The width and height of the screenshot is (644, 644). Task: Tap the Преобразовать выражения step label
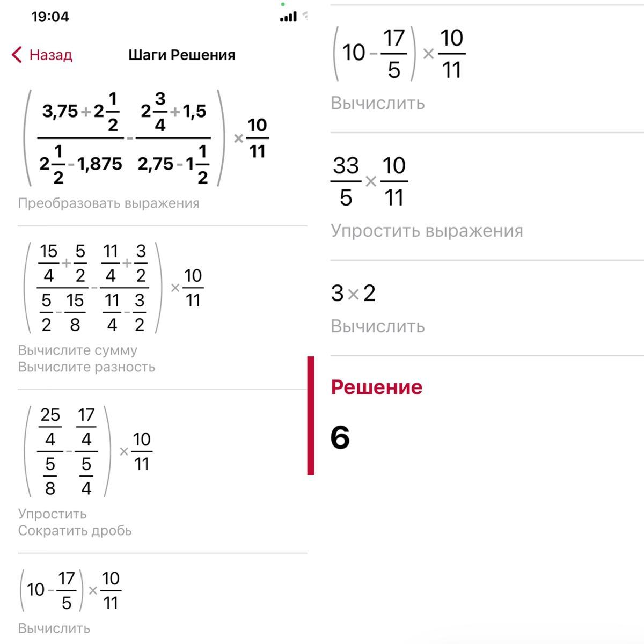click(108, 203)
